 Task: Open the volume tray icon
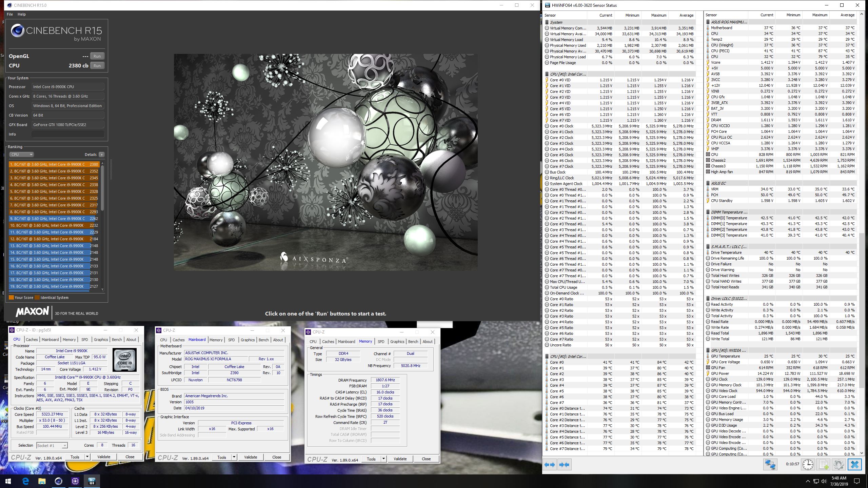tap(824, 481)
